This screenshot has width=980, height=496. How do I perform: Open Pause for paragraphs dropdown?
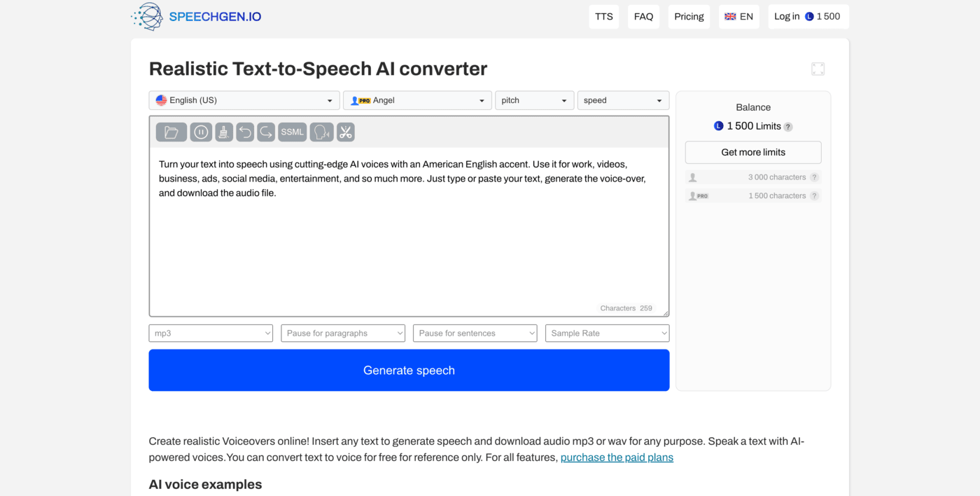[x=343, y=333]
